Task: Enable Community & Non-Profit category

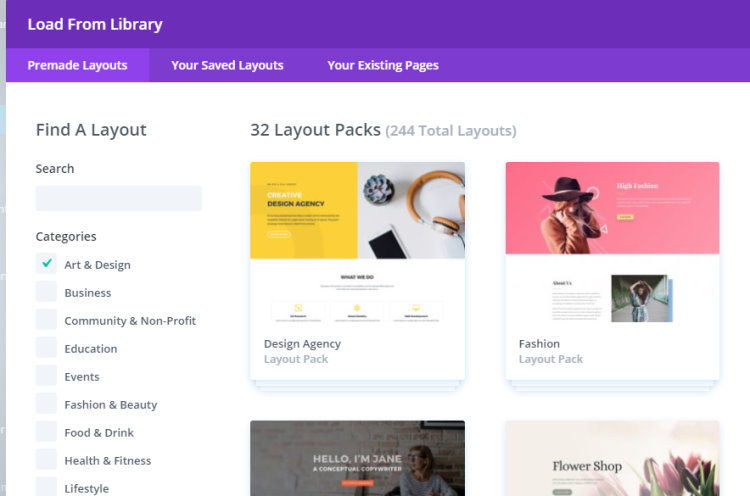Action: (x=46, y=320)
